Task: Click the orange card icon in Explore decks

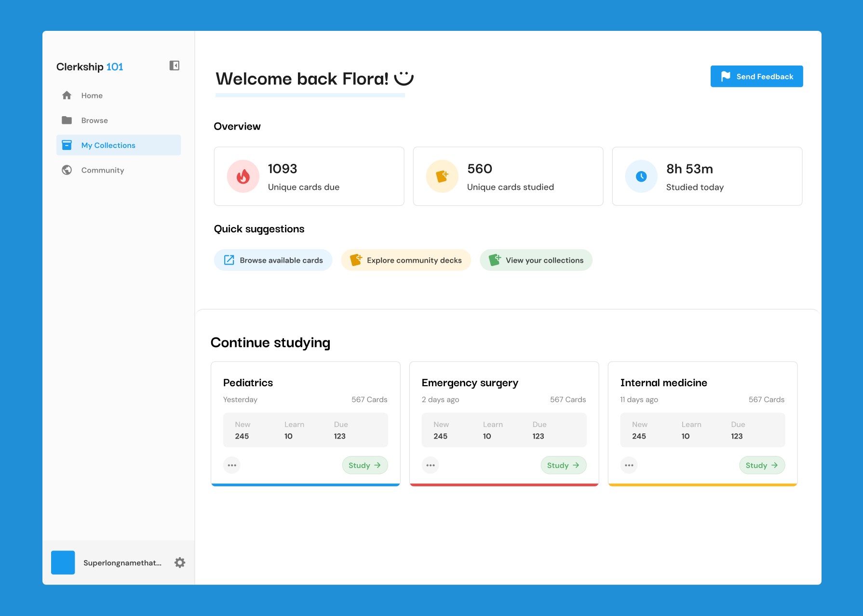Action: [356, 260]
